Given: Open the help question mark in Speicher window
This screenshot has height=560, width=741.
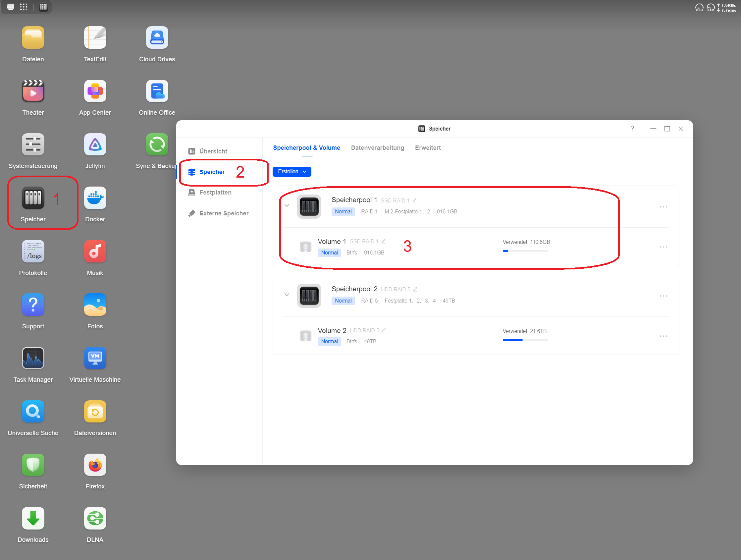Looking at the screenshot, I should tap(632, 129).
